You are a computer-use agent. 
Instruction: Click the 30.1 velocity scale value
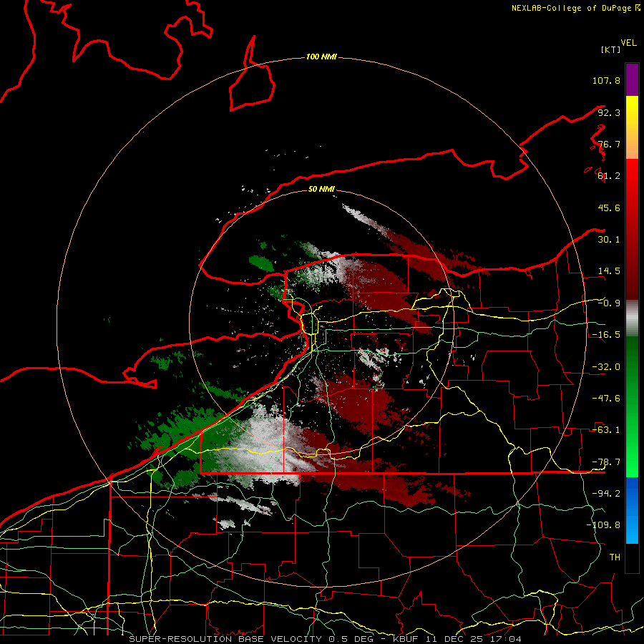(609, 240)
